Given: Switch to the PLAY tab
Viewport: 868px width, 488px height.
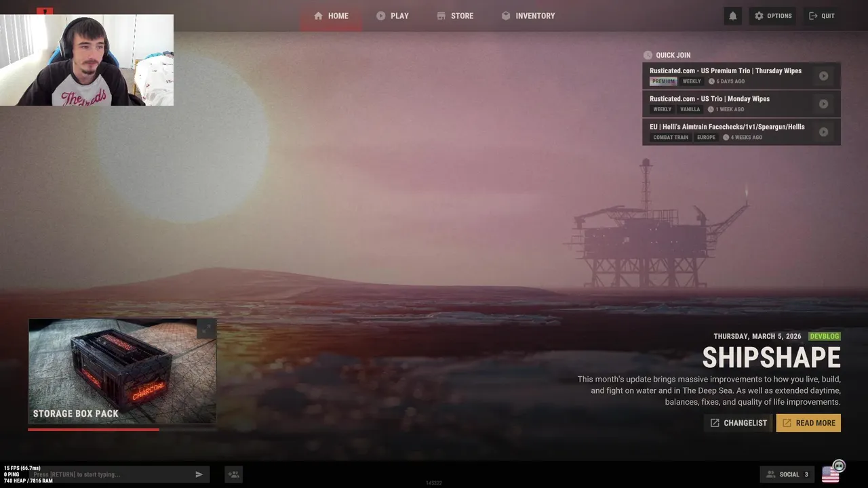Looking at the screenshot, I should coord(393,16).
